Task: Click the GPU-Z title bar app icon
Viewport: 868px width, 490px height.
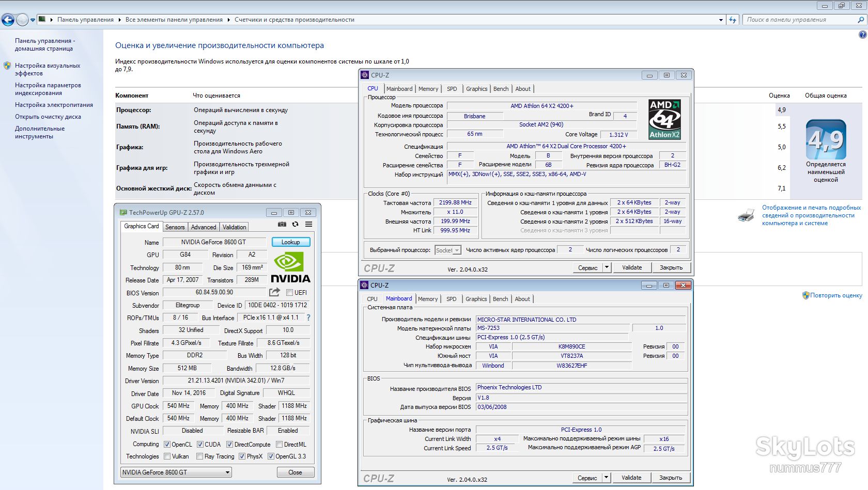Action: point(123,212)
